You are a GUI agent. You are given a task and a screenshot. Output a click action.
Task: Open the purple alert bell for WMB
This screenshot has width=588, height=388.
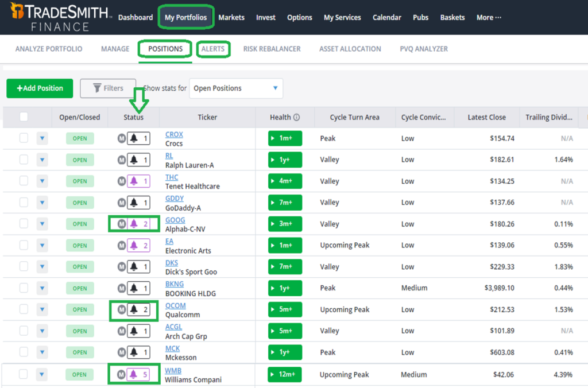138,374
